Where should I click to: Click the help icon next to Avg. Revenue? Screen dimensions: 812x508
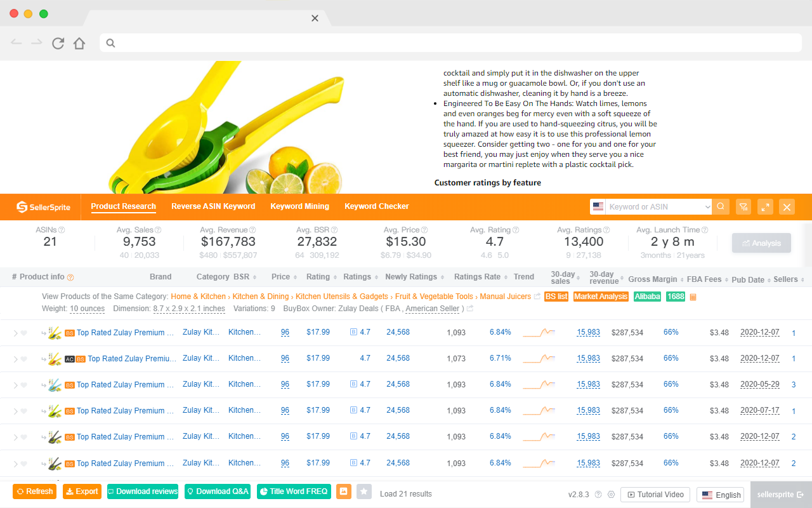(x=252, y=230)
